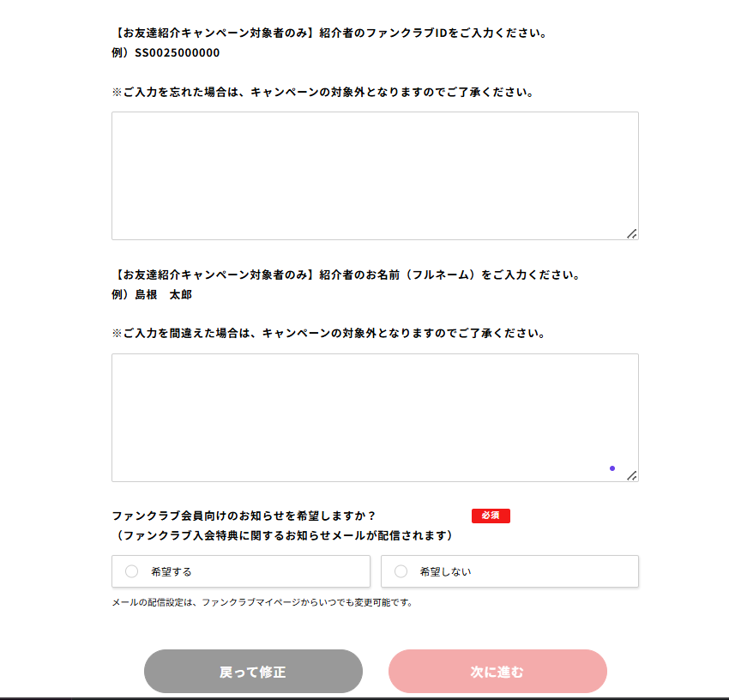Image resolution: width=729 pixels, height=700 pixels.
Task: Enable the opt-in option for fan club notifications
Action: click(x=132, y=571)
